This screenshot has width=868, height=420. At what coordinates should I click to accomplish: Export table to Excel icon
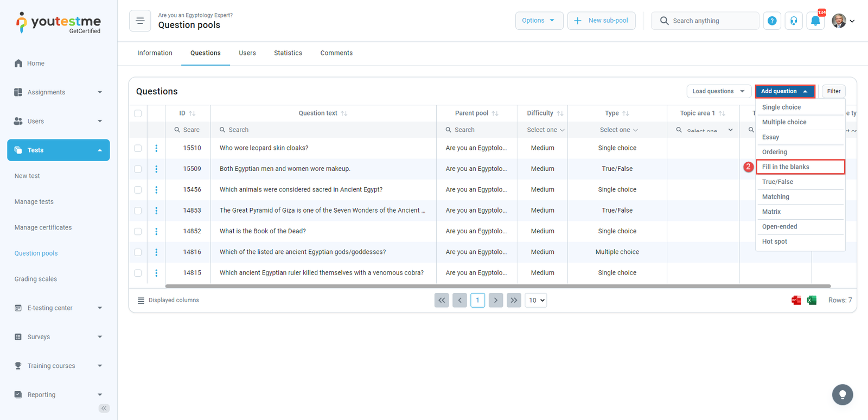click(812, 300)
